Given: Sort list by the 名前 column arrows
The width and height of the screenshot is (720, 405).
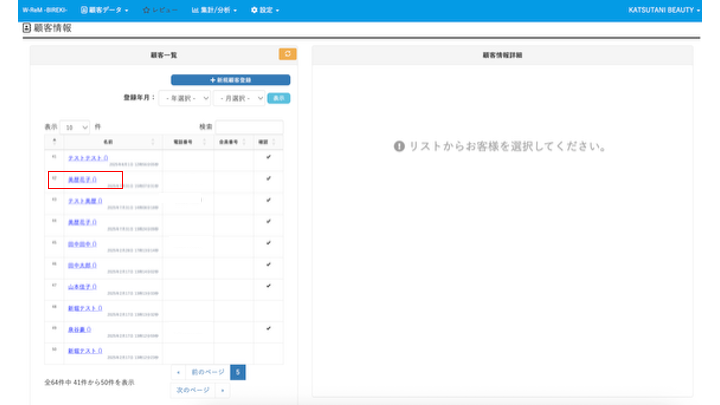Looking at the screenshot, I should click(153, 142).
